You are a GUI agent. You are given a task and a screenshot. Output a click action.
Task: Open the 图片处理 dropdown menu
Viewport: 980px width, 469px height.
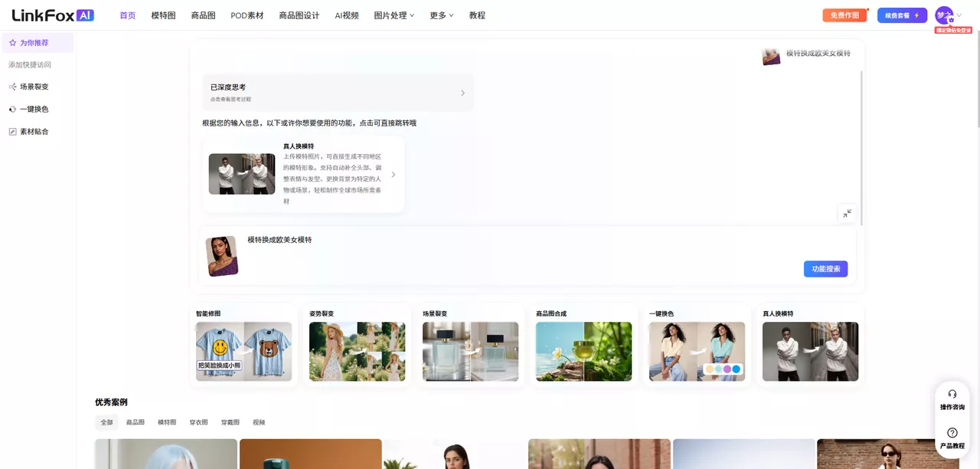coord(394,15)
